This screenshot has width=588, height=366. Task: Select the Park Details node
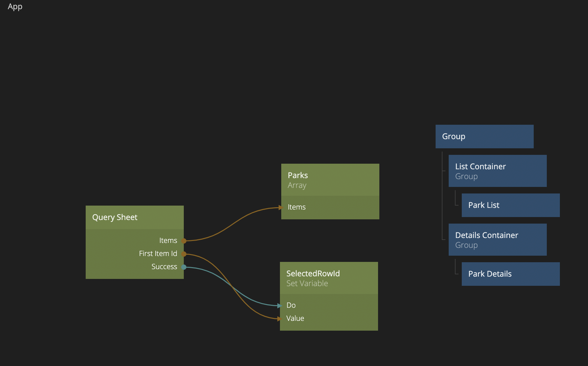510,274
